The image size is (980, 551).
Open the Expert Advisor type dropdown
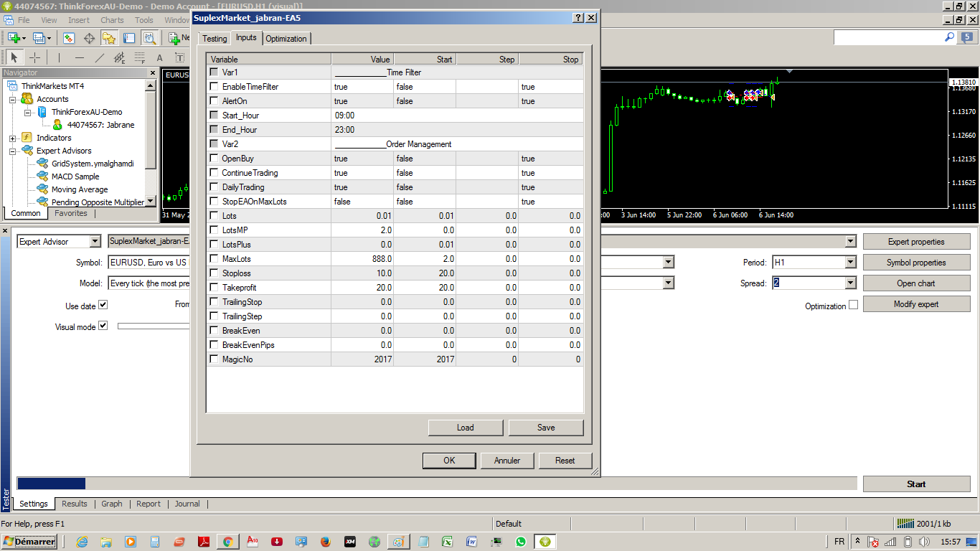point(95,242)
